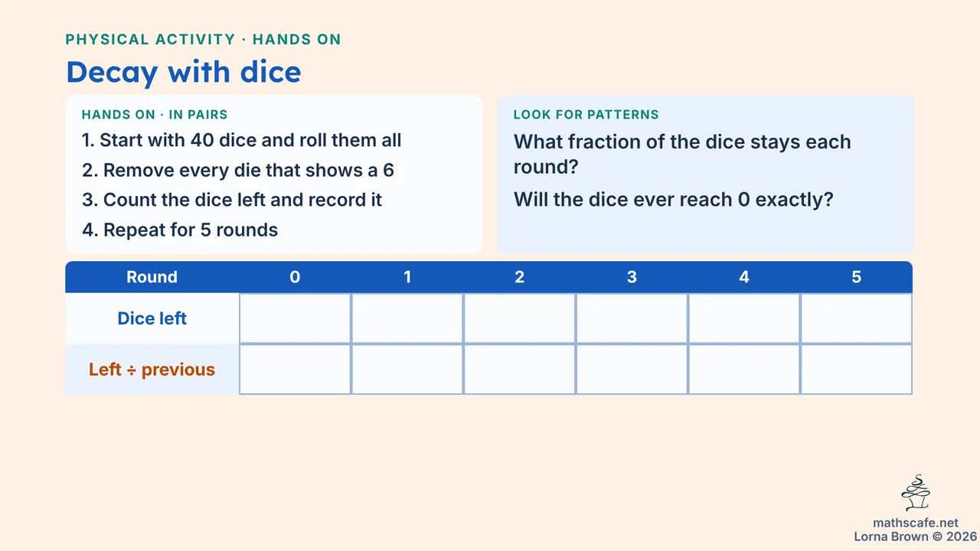Click the Left ÷ previous cell under round 0
This screenshot has height=551, width=980.
(295, 370)
